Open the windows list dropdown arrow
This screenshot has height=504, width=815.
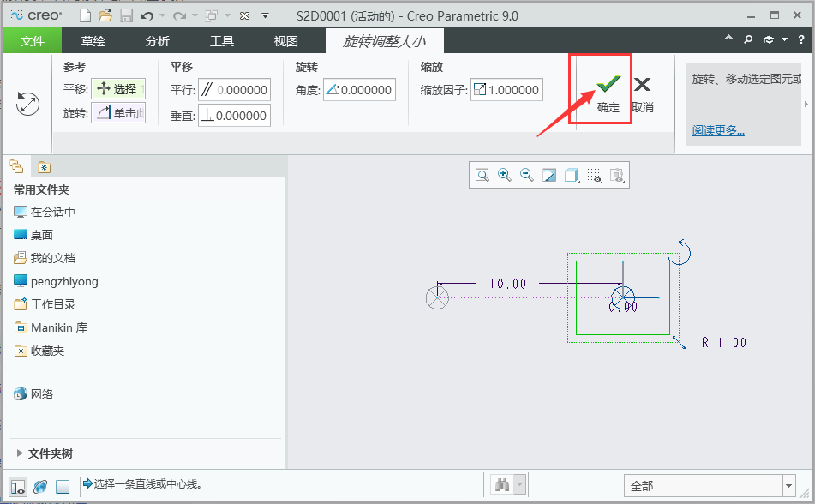(x=227, y=16)
